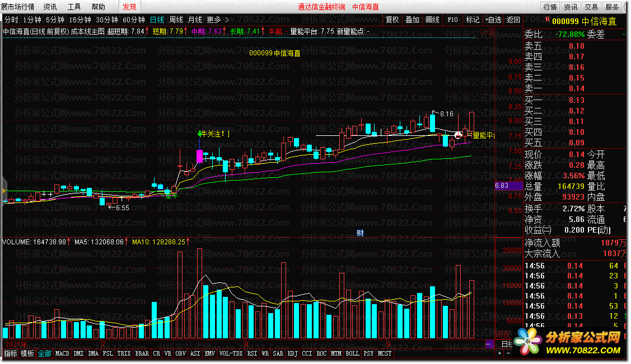Click the 行情 button at top right
This screenshot has width=631, height=364.
tap(550, 7)
